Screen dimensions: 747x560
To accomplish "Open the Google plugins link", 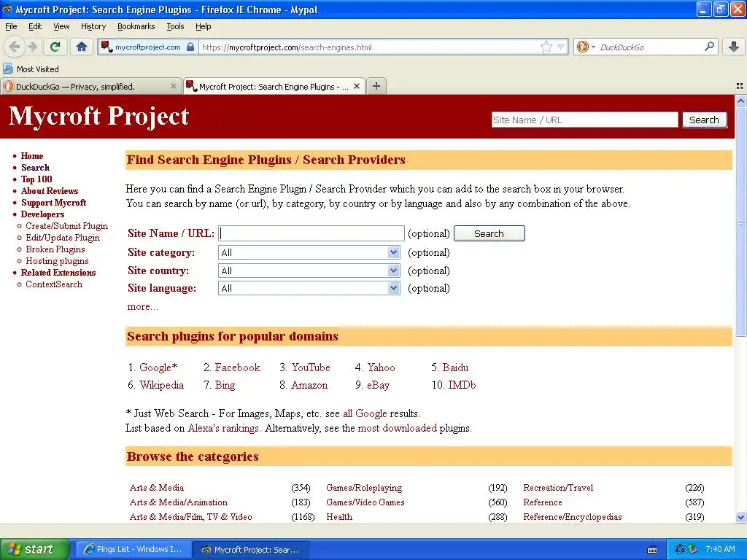I will click(x=158, y=367).
